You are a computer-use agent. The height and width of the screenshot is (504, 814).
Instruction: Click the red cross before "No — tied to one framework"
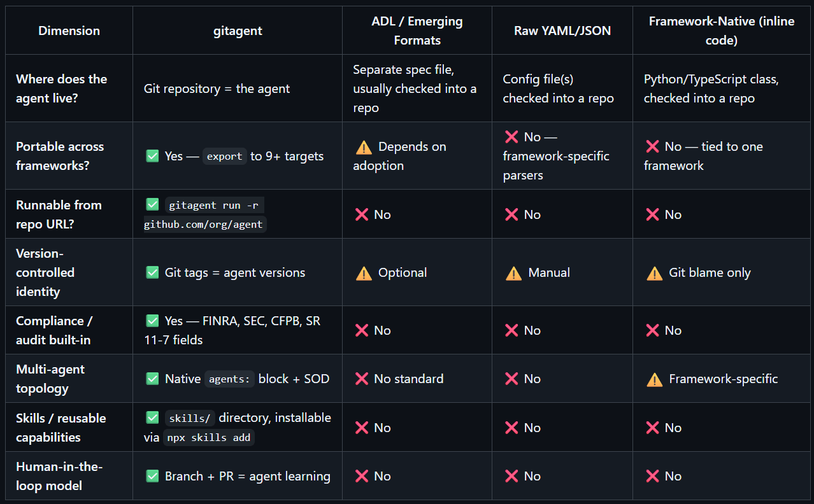tap(652, 146)
